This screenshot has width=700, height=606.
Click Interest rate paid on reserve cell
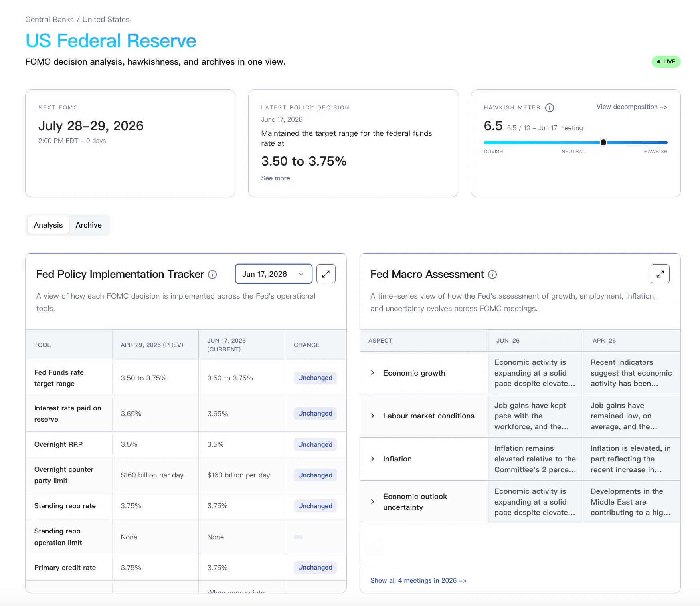click(69, 414)
